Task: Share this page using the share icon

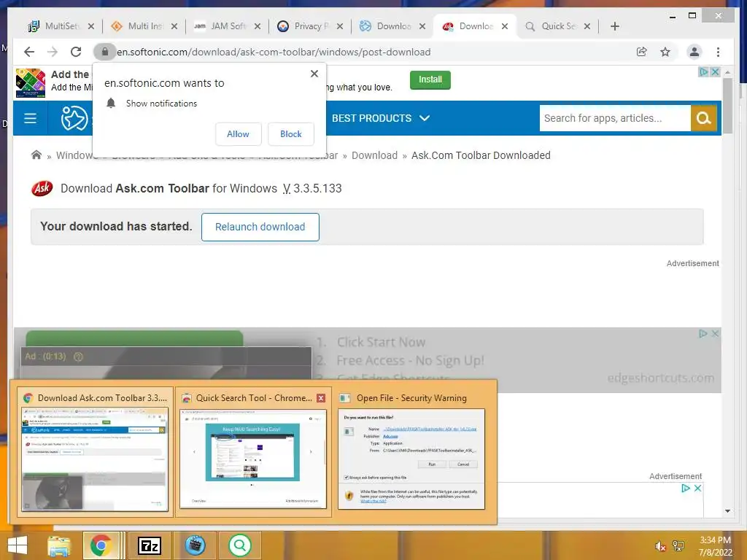Action: point(642,52)
